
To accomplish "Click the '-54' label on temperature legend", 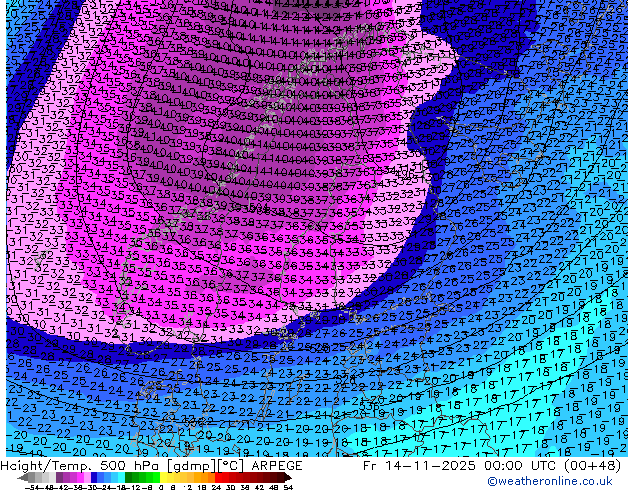I will click(x=32, y=488).
